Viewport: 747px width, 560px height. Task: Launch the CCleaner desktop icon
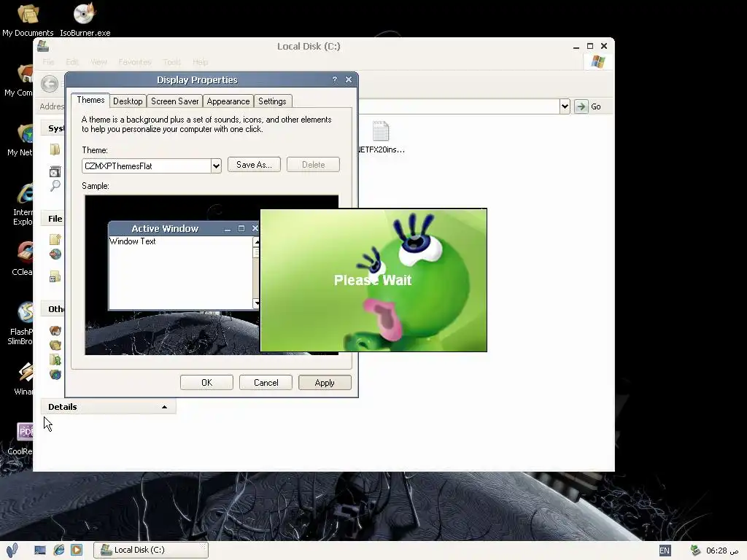pos(22,259)
